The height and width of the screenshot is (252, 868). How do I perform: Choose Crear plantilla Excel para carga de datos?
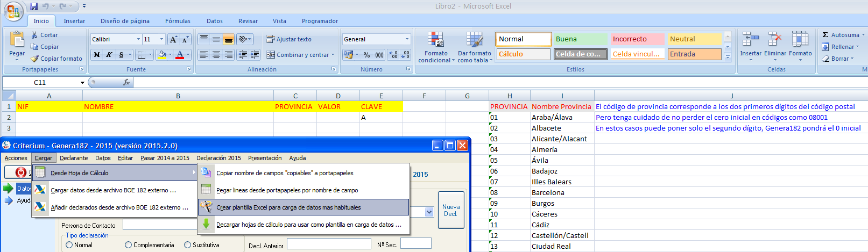(x=304, y=207)
